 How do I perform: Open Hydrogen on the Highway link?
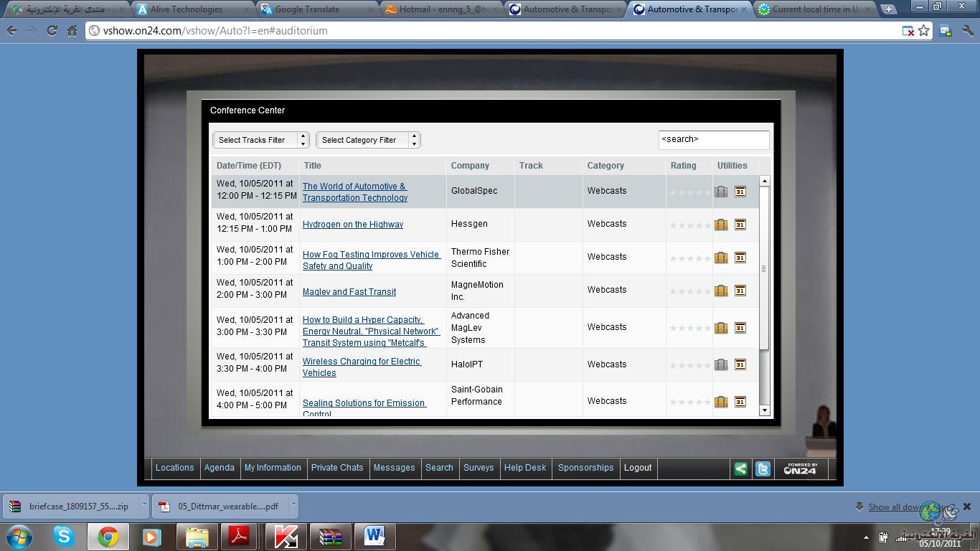click(x=353, y=225)
